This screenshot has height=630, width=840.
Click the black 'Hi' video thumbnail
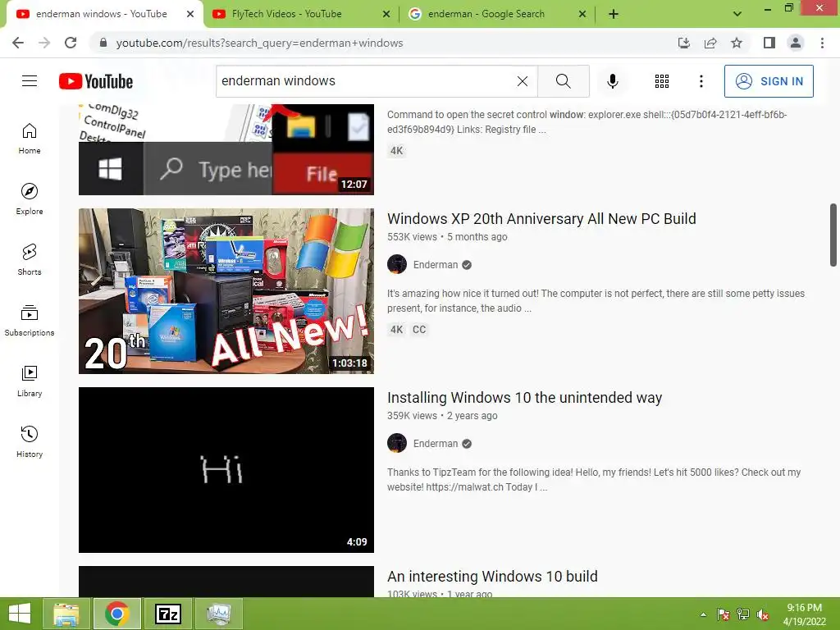[x=226, y=470]
